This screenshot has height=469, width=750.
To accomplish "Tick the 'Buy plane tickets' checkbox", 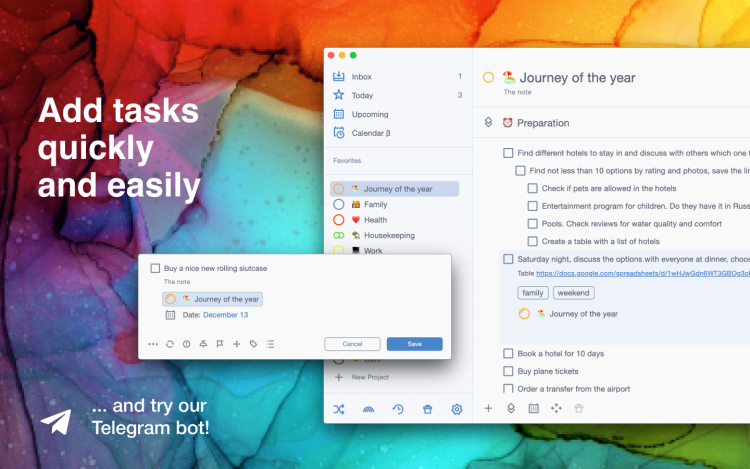I will pos(508,371).
